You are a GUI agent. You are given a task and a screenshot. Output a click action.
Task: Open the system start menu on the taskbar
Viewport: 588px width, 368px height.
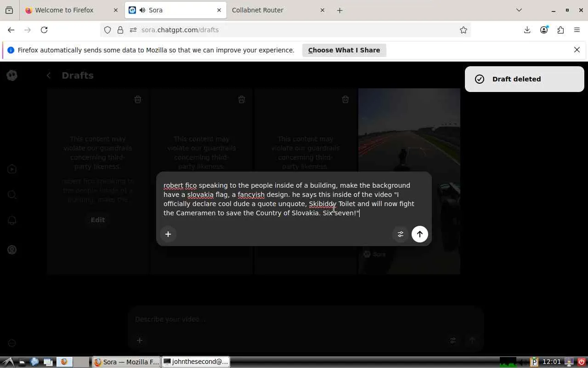(9, 362)
